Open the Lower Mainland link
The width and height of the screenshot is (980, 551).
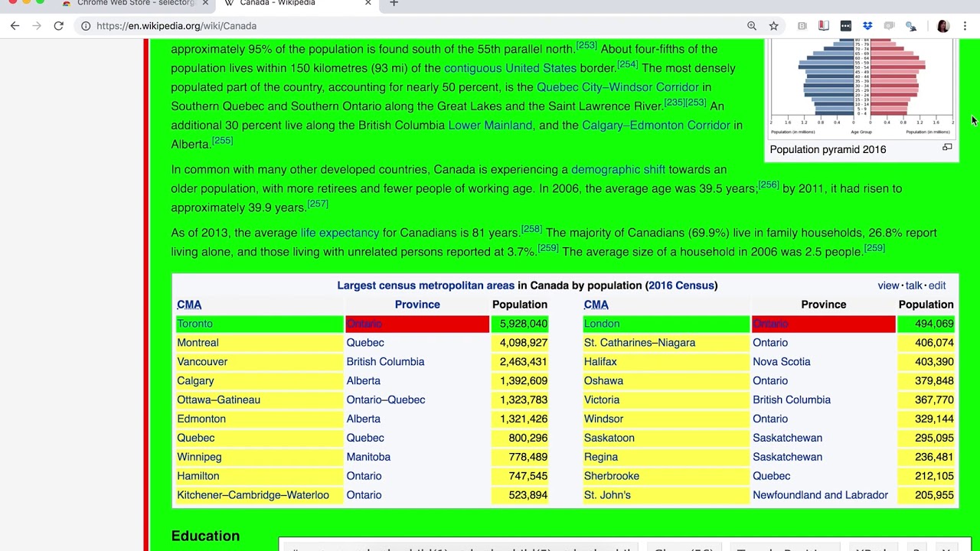490,126
